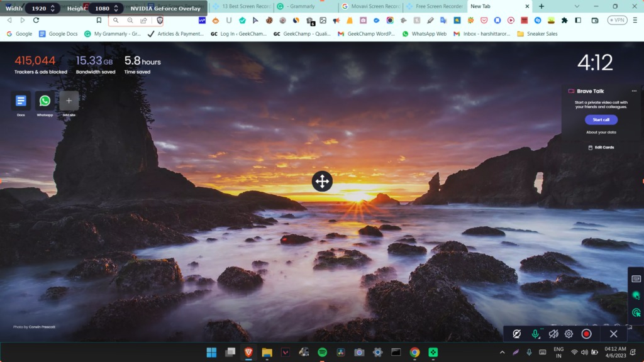Open the recorder settings gear

569,334
